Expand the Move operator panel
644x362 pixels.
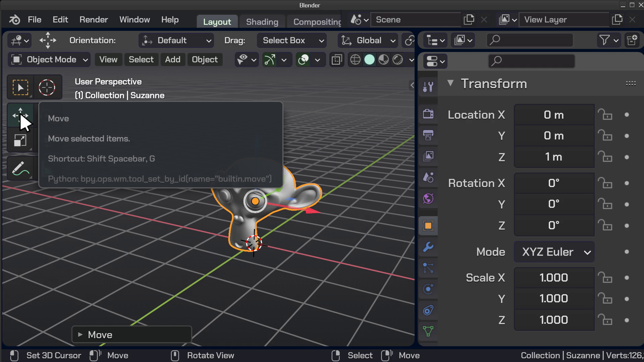point(80,335)
